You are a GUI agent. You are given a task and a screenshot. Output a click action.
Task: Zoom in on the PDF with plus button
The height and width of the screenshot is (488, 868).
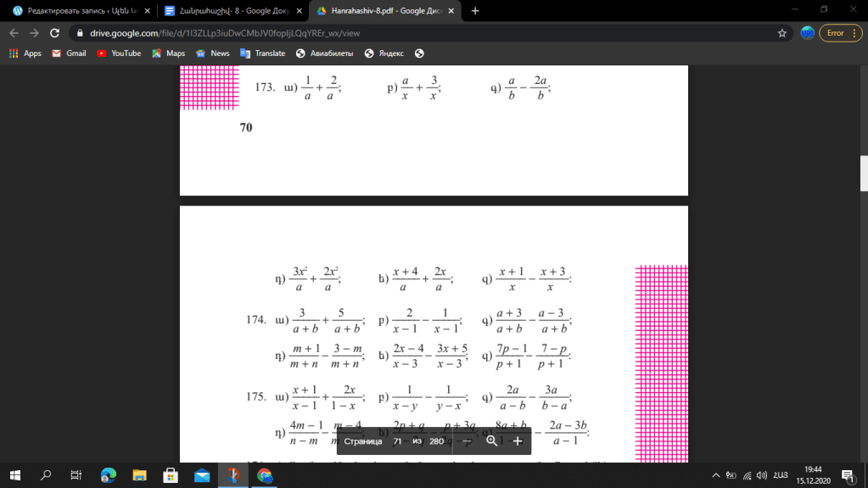click(x=518, y=441)
